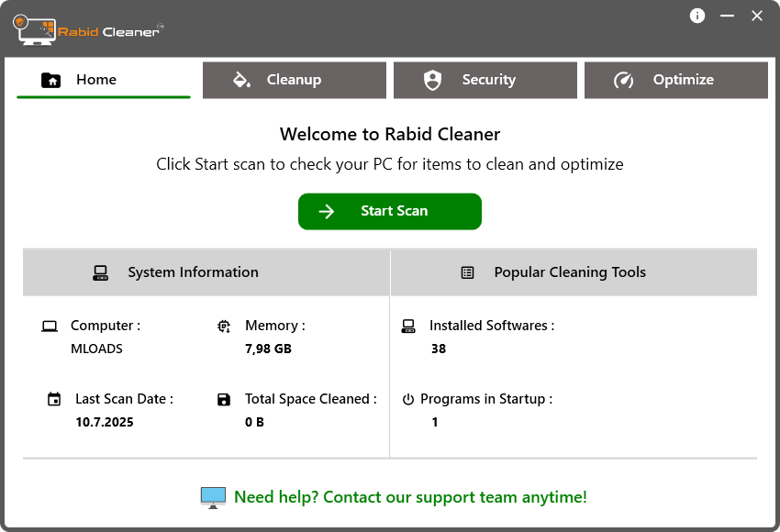This screenshot has width=780, height=532.
Task: Click the Security shield icon
Action: pyautogui.click(x=432, y=80)
